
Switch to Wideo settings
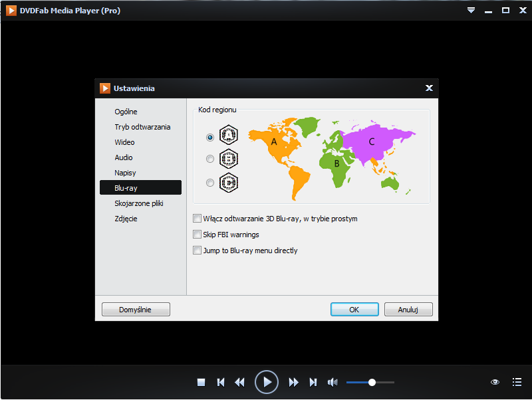pyautogui.click(x=140, y=142)
